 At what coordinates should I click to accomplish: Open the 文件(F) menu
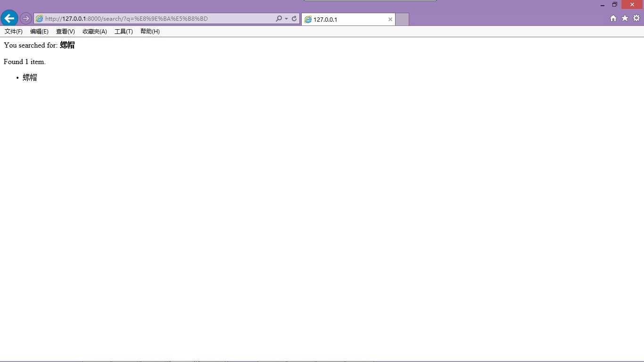tap(14, 32)
